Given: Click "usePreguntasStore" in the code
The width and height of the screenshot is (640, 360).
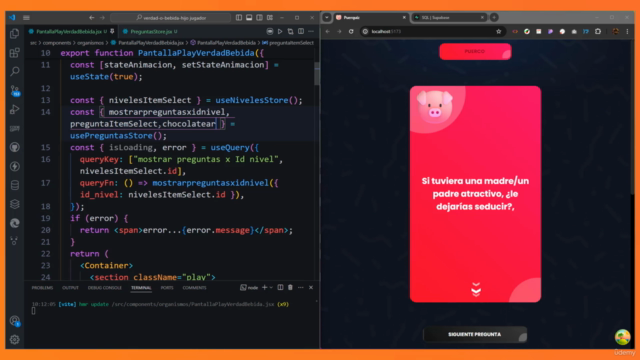Looking at the screenshot, I should (111, 136).
